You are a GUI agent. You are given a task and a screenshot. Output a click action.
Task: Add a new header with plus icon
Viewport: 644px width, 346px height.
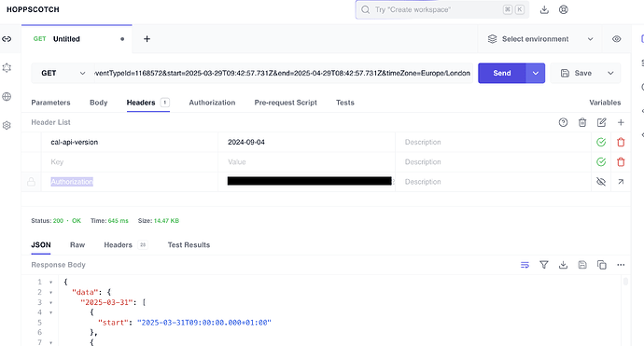621,122
